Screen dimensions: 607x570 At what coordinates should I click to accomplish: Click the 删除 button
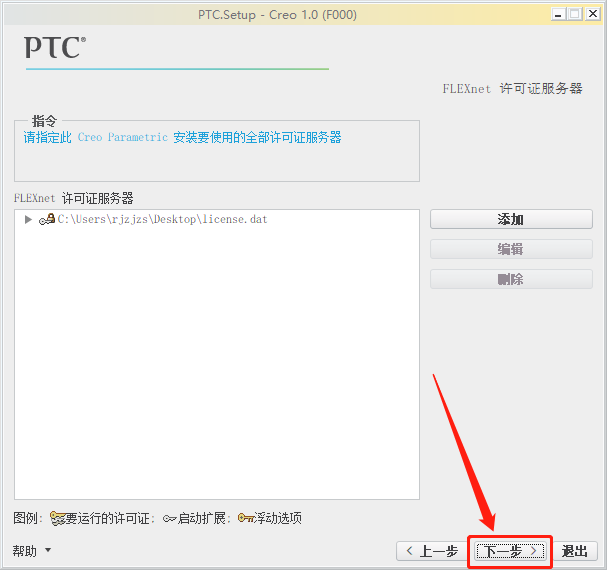[x=511, y=279]
